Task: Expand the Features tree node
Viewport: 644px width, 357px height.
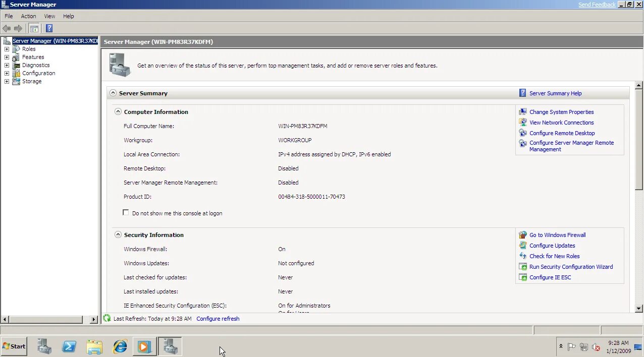Action: click(x=7, y=57)
